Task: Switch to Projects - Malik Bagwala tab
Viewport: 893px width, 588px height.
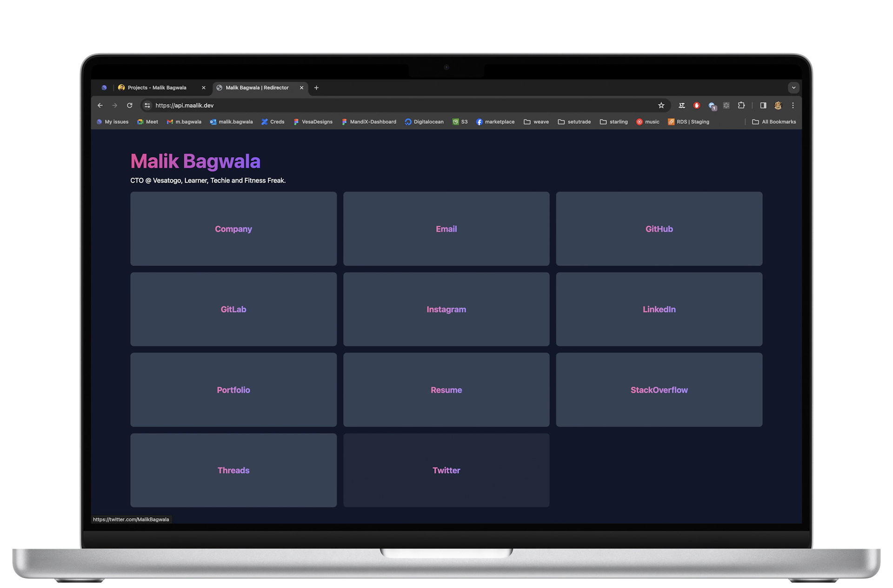Action: click(x=157, y=87)
